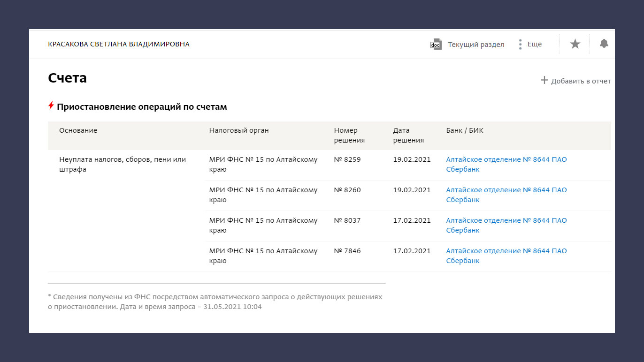
Task: Open notifications bell icon
Action: [x=604, y=44]
